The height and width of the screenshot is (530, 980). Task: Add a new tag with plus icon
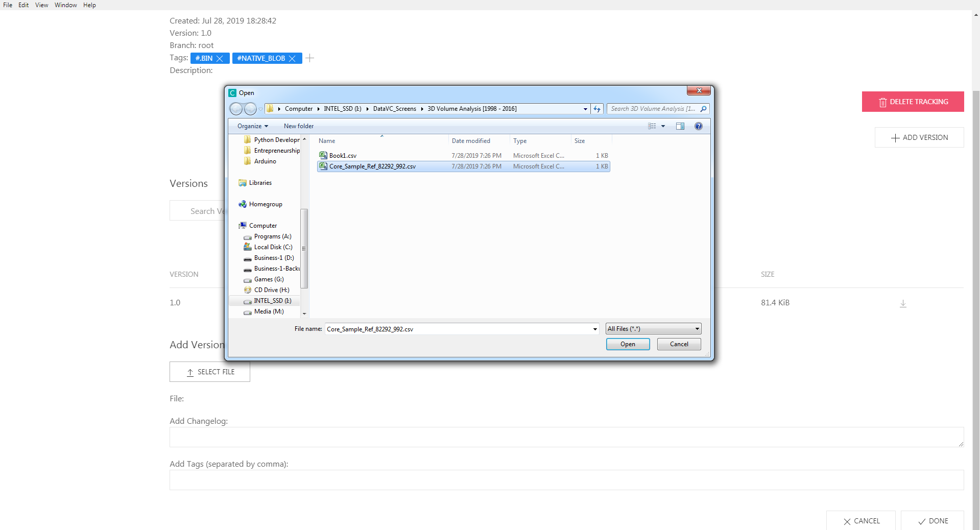click(x=310, y=58)
